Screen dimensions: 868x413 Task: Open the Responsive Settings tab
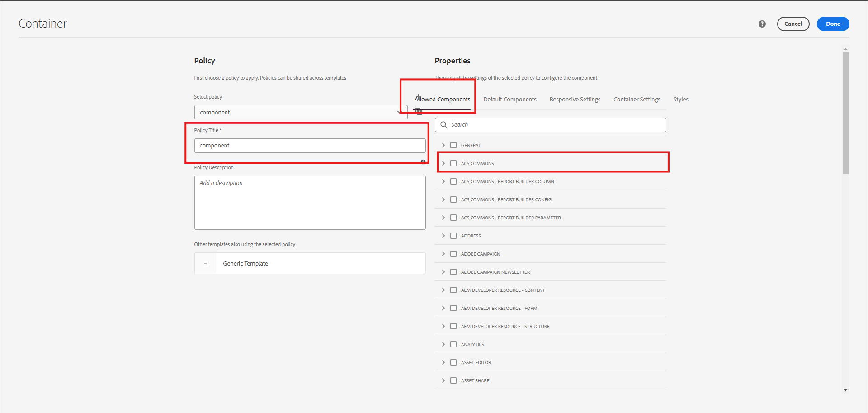tap(575, 100)
